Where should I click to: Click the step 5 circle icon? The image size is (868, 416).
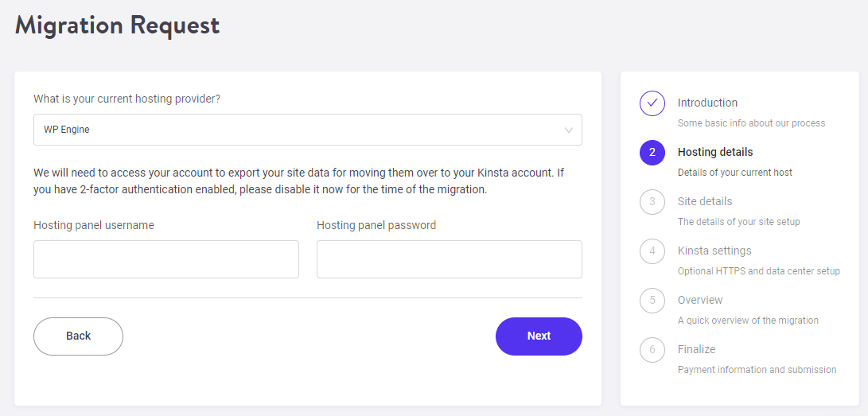[652, 300]
